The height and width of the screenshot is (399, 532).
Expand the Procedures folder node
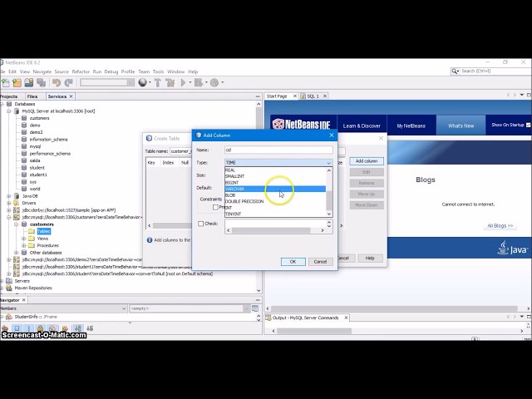tap(24, 245)
